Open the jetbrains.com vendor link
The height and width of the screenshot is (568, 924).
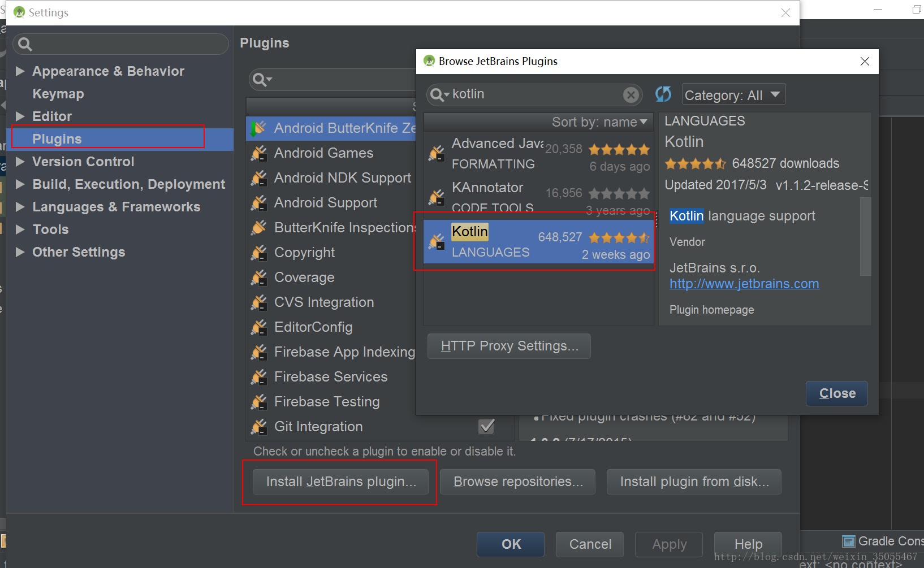pos(744,284)
